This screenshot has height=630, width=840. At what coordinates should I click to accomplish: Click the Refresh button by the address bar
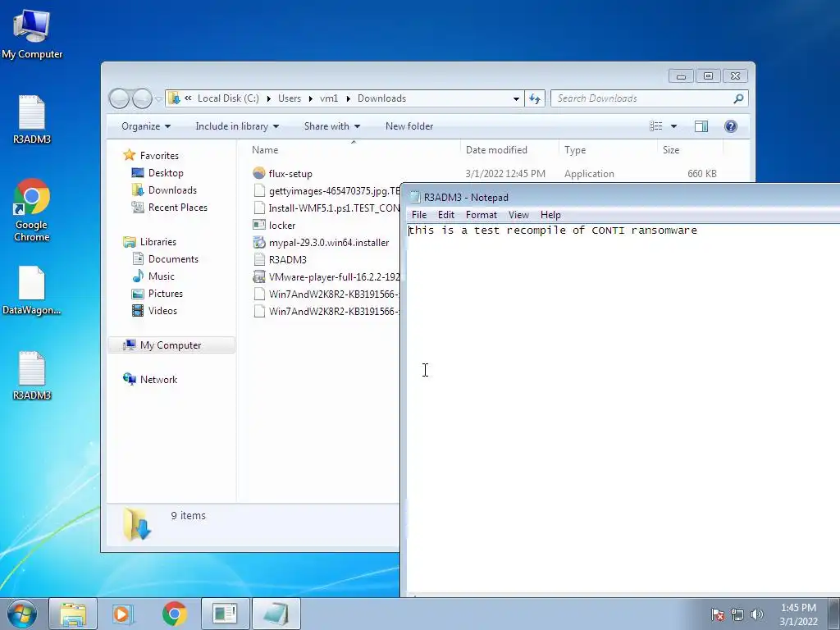tap(535, 98)
